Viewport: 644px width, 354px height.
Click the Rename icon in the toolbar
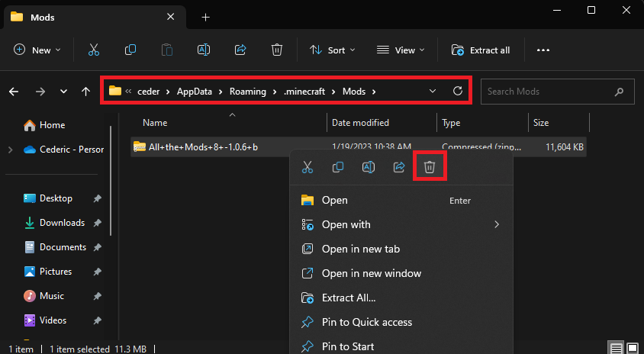[x=204, y=50]
